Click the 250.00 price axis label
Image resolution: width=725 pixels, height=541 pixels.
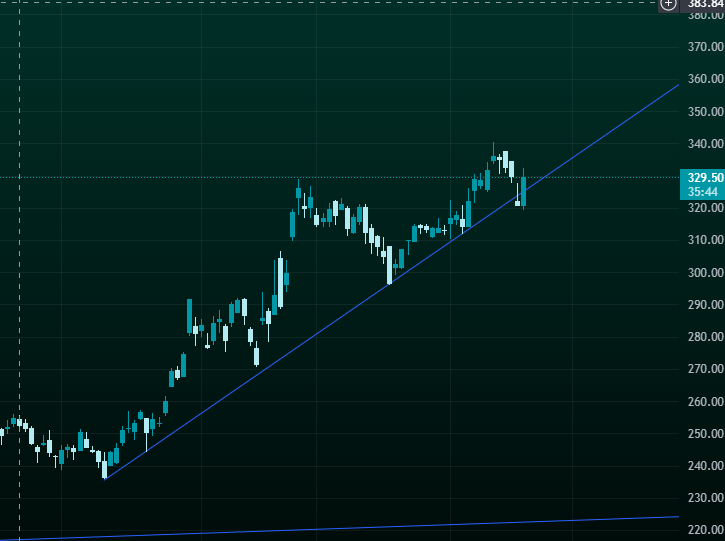click(706, 434)
